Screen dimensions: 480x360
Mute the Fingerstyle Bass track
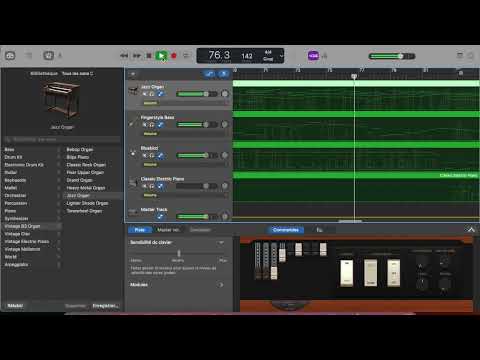tap(145, 125)
